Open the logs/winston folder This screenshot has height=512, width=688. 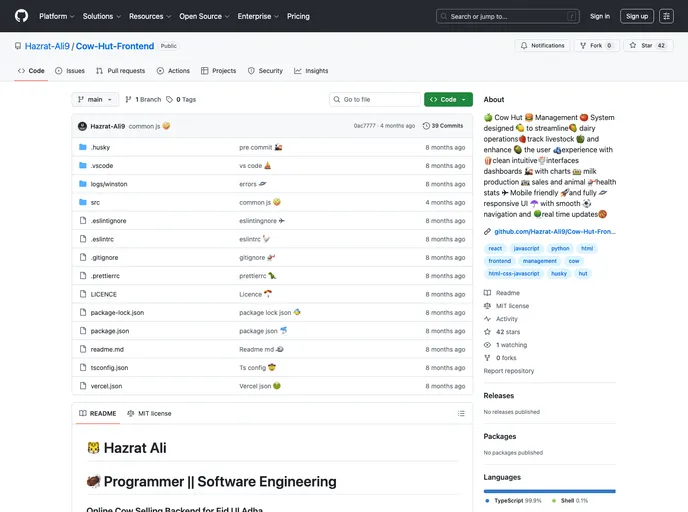(109, 184)
